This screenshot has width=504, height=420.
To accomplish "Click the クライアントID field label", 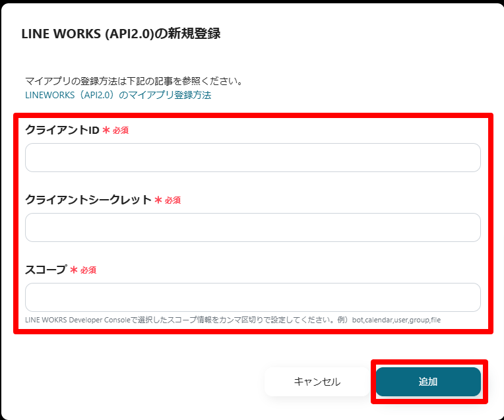I will pos(62,130).
